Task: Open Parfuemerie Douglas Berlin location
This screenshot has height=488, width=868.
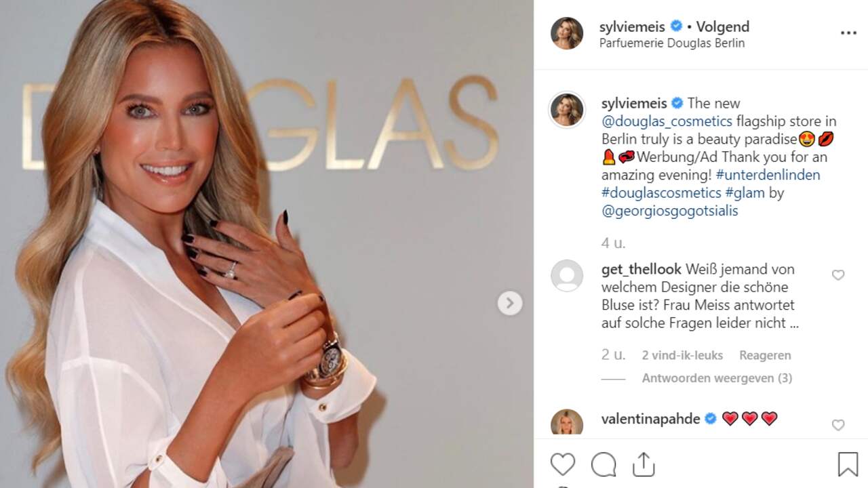Action: (672, 43)
